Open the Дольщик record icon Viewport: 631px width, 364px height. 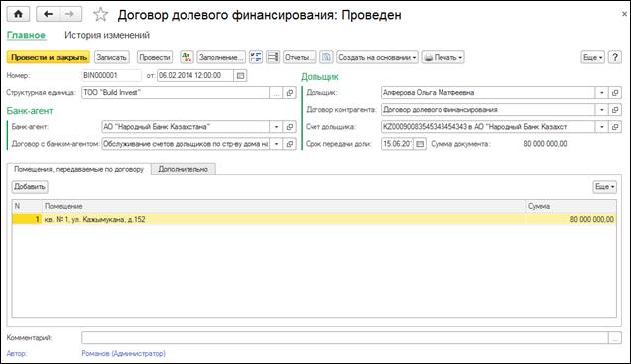tap(615, 93)
